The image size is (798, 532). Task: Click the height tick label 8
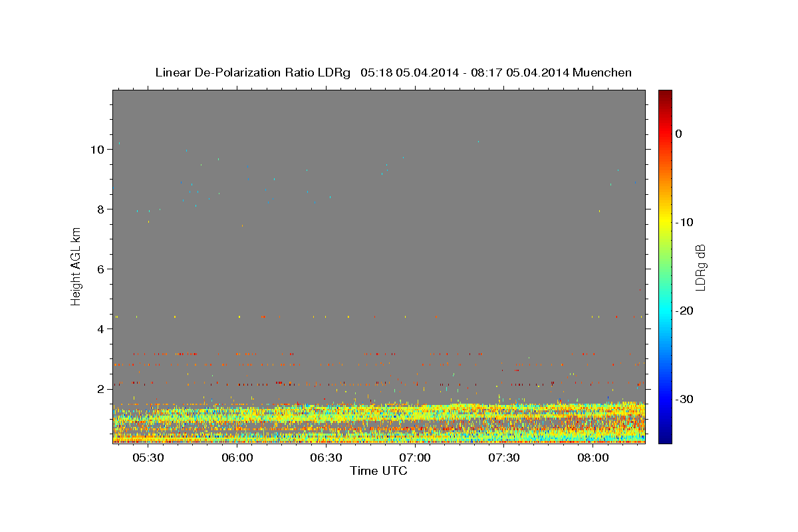(101, 209)
